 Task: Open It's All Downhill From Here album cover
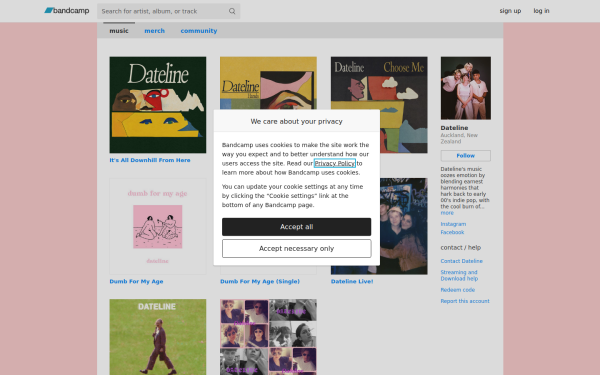158,105
